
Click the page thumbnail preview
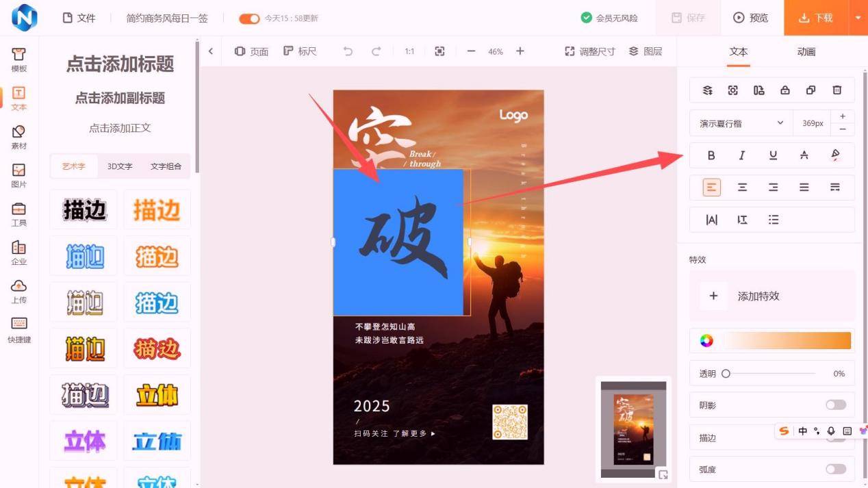coord(633,429)
